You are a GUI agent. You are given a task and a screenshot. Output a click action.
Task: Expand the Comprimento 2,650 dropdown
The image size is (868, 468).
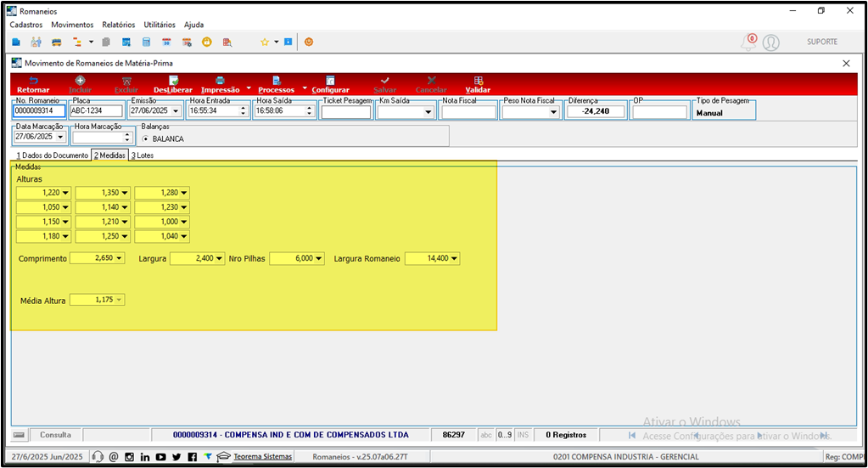(x=119, y=258)
